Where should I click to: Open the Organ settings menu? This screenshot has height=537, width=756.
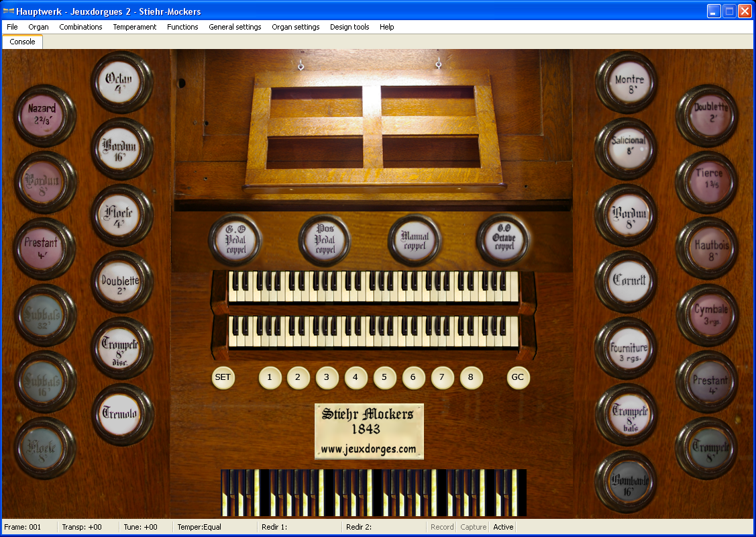coord(296,27)
